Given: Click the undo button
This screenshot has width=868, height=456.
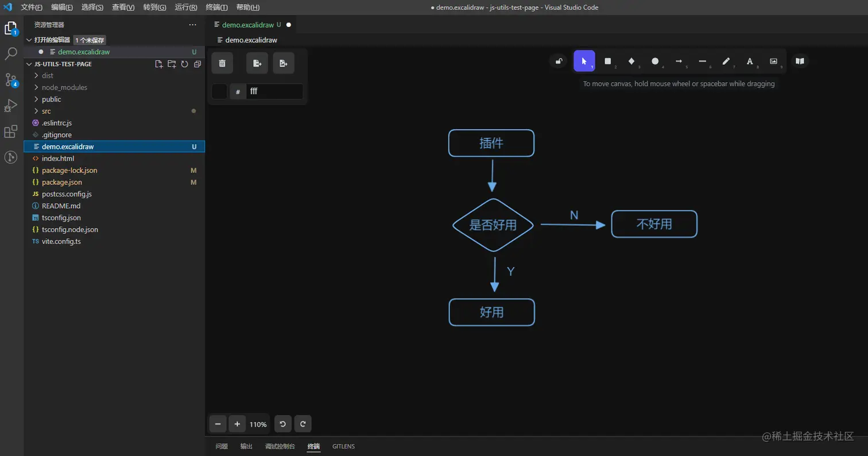Looking at the screenshot, I should coord(283,424).
